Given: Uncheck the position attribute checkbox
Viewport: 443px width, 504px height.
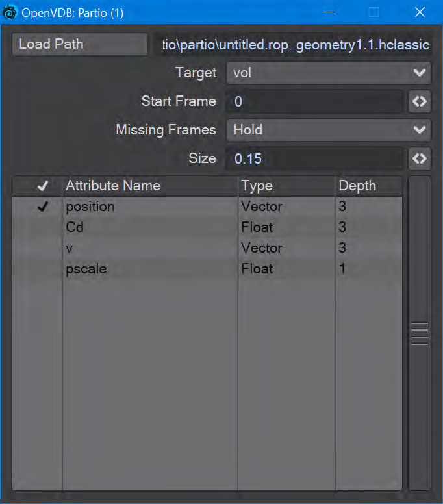Looking at the screenshot, I should pos(43,207).
